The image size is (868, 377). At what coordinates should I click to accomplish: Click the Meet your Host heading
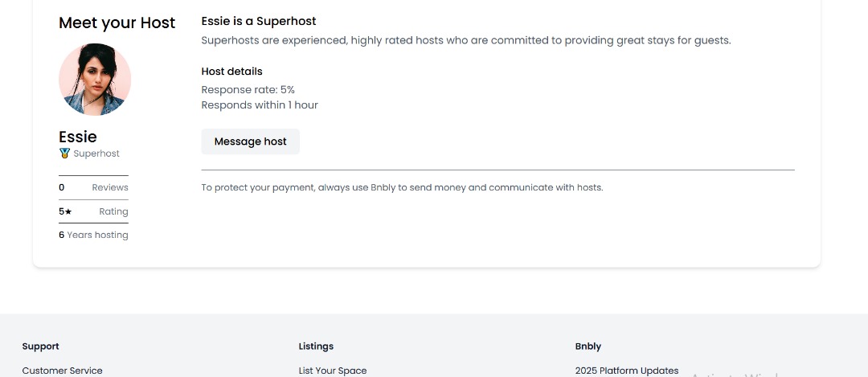(117, 23)
